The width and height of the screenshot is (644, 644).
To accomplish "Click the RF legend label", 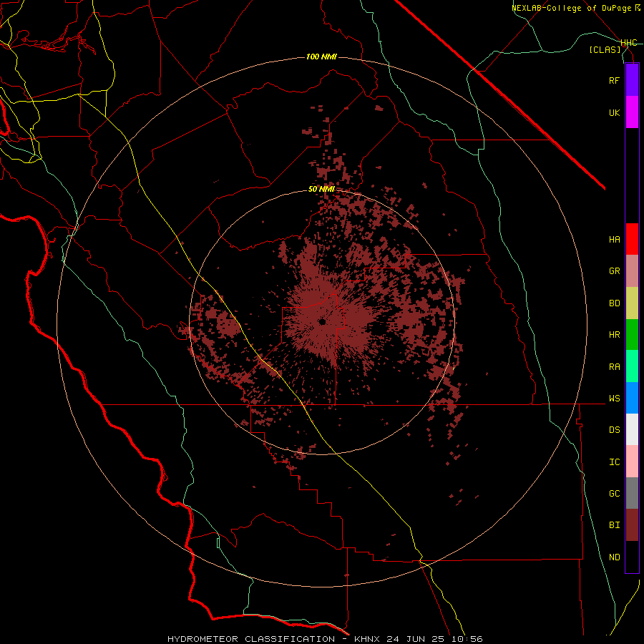I will point(614,80).
